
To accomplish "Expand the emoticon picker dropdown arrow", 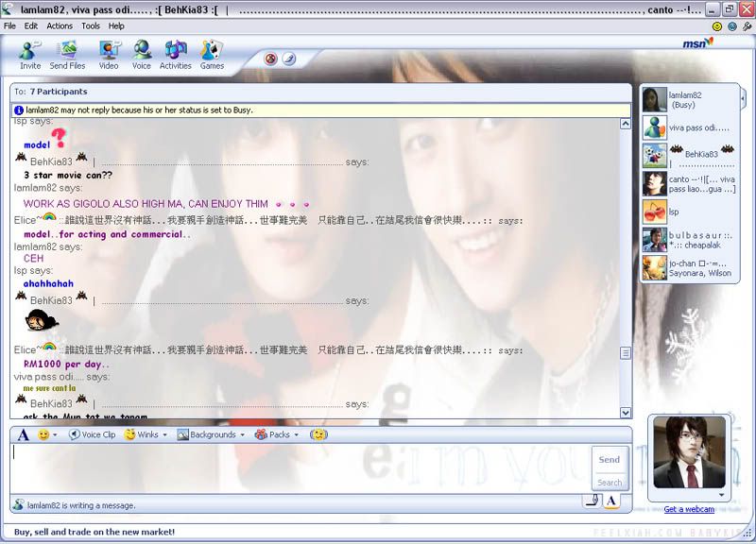I will tap(55, 434).
